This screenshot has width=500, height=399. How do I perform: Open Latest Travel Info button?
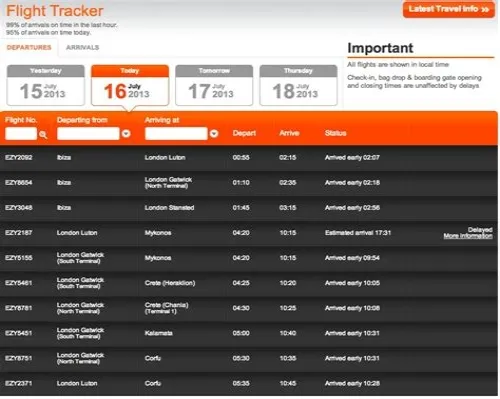449,9
